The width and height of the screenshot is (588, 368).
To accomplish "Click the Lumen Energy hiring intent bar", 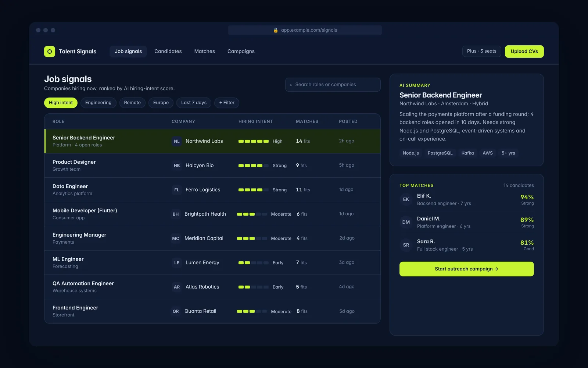I will (254, 263).
